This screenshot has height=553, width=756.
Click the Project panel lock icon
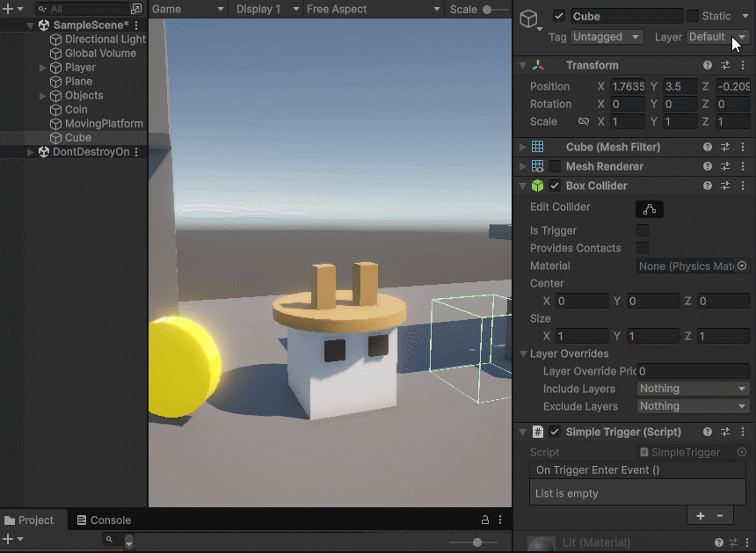coord(484,520)
